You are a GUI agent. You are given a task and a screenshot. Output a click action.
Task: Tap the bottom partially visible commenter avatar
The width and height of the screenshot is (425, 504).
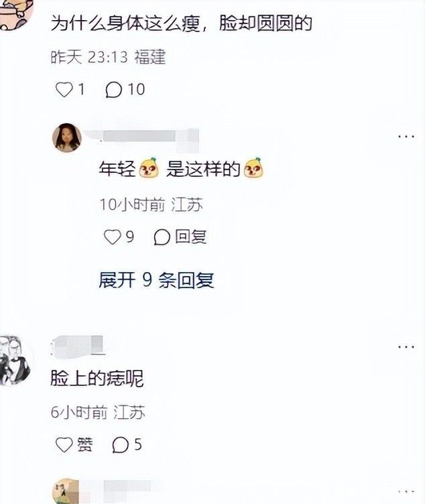[66, 491]
